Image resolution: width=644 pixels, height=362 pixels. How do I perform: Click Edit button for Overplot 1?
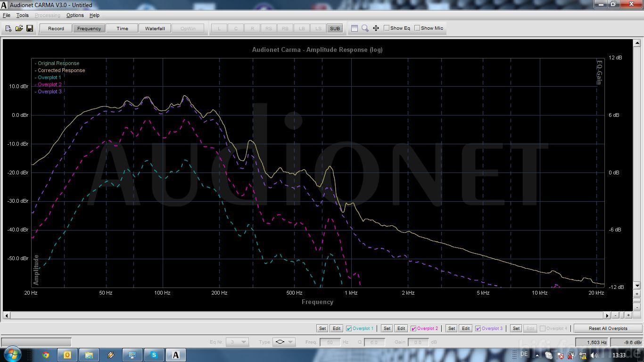337,329
